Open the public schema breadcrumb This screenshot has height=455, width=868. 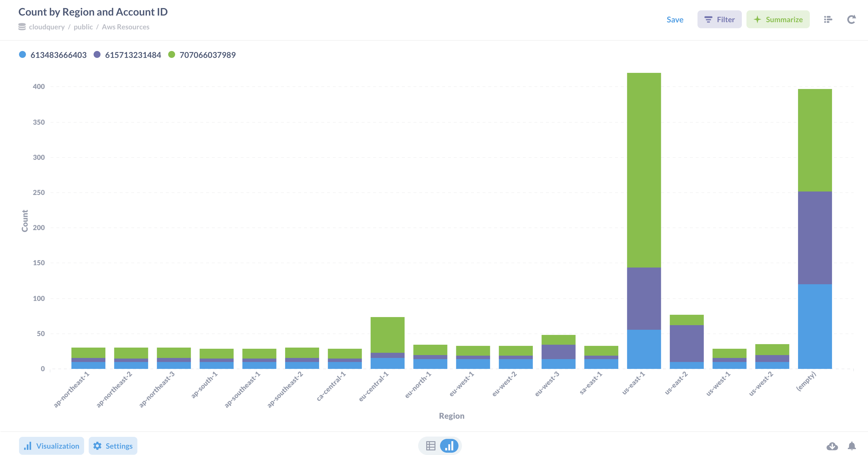tap(83, 27)
